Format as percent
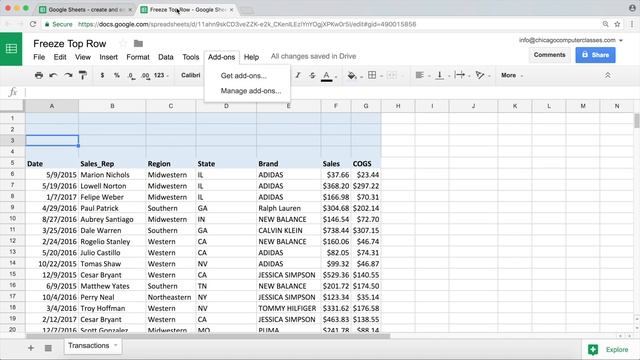The height and width of the screenshot is (360, 640). [117, 75]
